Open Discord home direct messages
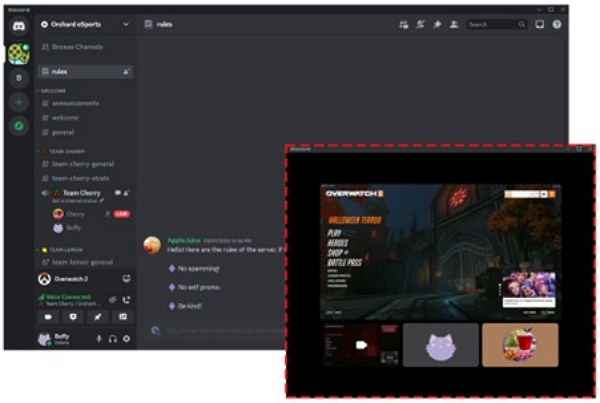Image resolution: width=600 pixels, height=403 pixels. coord(18,26)
